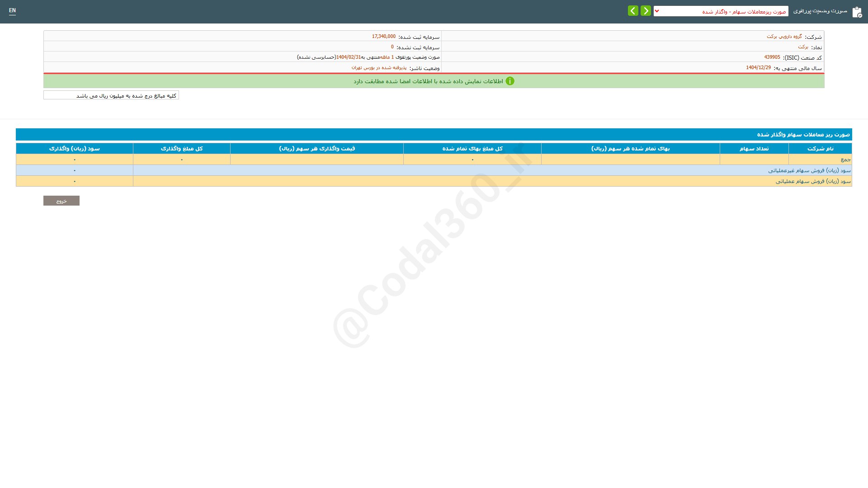The width and height of the screenshot is (868, 488).
Task: Click the کل مبلغ واگذاری column header
Action: pyautogui.click(x=181, y=149)
